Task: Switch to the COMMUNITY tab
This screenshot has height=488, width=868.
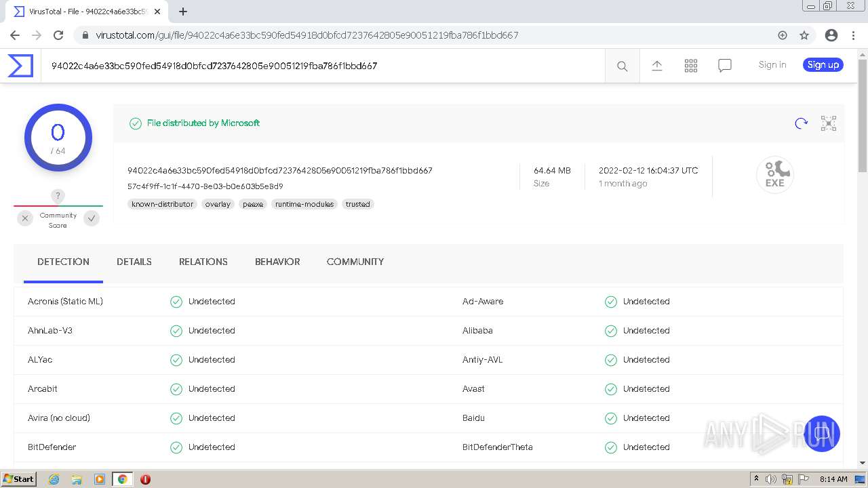Action: [x=355, y=262]
